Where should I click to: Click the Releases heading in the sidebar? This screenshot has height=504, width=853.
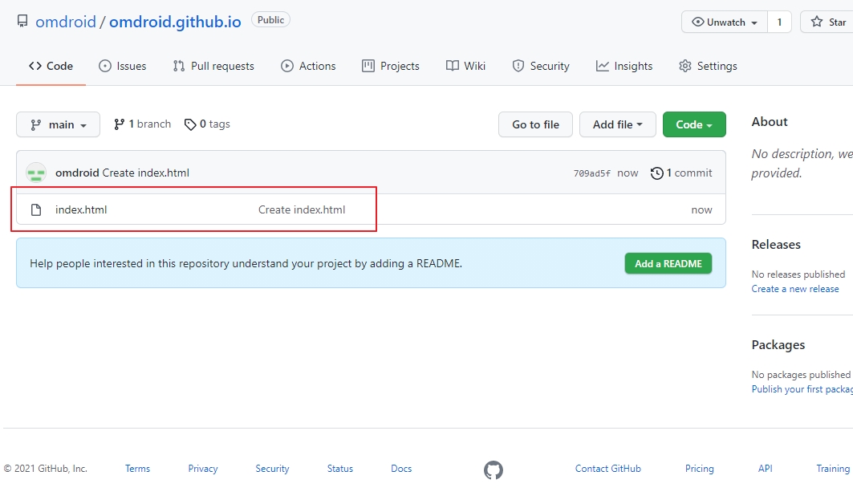pyautogui.click(x=776, y=245)
